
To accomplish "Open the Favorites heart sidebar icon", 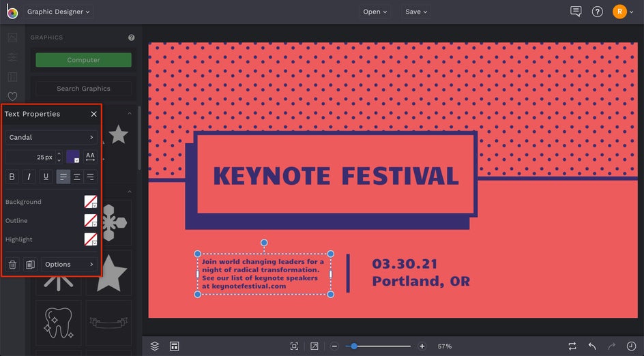I will (x=12, y=96).
